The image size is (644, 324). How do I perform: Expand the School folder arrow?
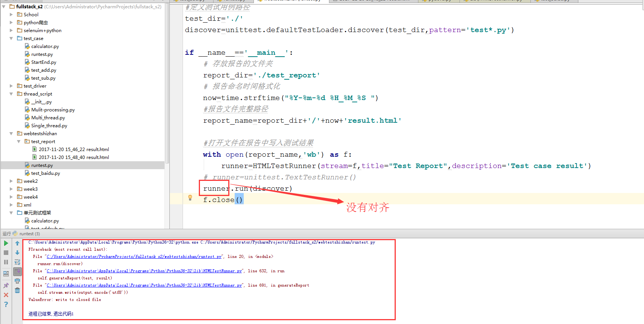11,14
